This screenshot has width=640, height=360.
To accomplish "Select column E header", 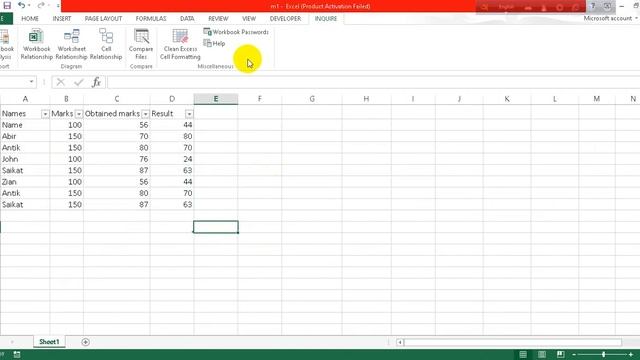I will pyautogui.click(x=216, y=99).
